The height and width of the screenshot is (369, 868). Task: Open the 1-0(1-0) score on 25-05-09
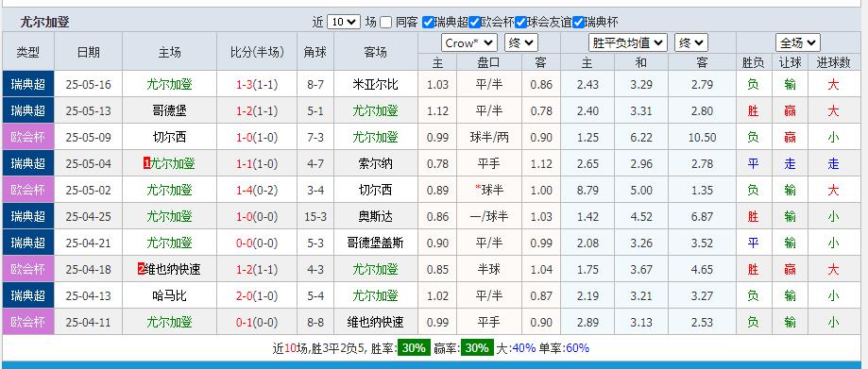point(257,137)
